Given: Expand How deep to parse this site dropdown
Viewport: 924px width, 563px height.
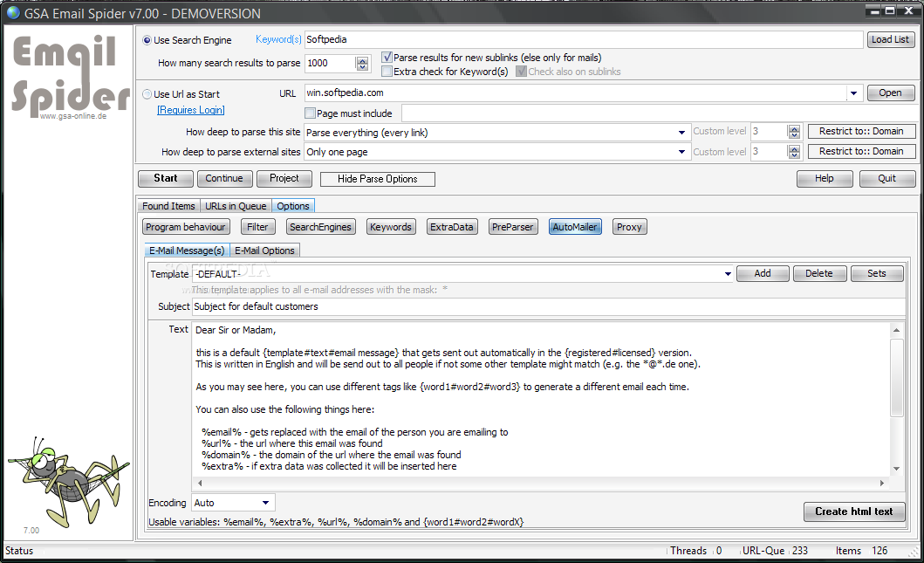Looking at the screenshot, I should click(x=681, y=133).
